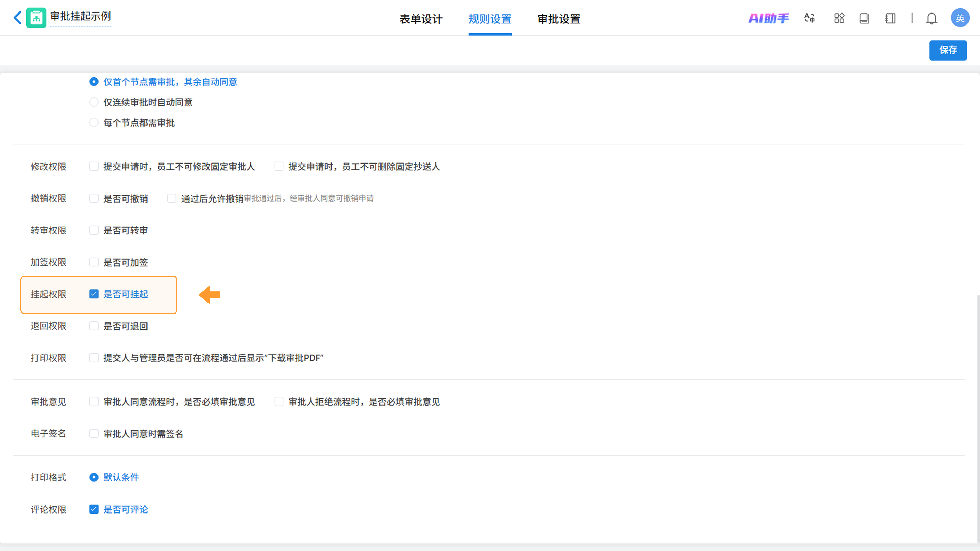Check the 是否可退回 option

(x=94, y=326)
